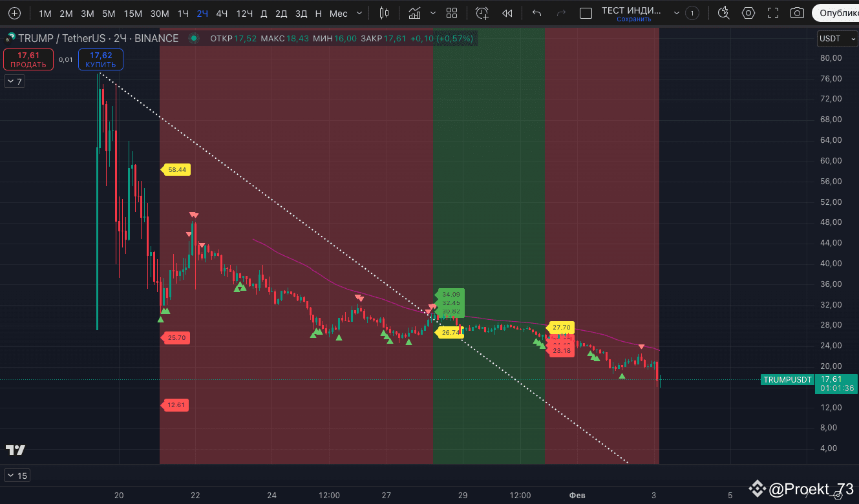Click the 34.09 green price label
The width and height of the screenshot is (859, 504).
[x=451, y=295]
